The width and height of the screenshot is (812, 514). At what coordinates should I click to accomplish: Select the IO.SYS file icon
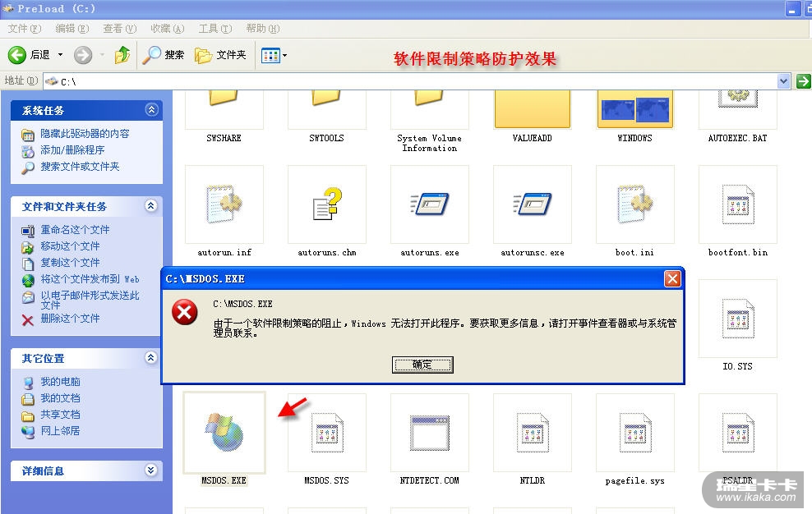point(737,319)
